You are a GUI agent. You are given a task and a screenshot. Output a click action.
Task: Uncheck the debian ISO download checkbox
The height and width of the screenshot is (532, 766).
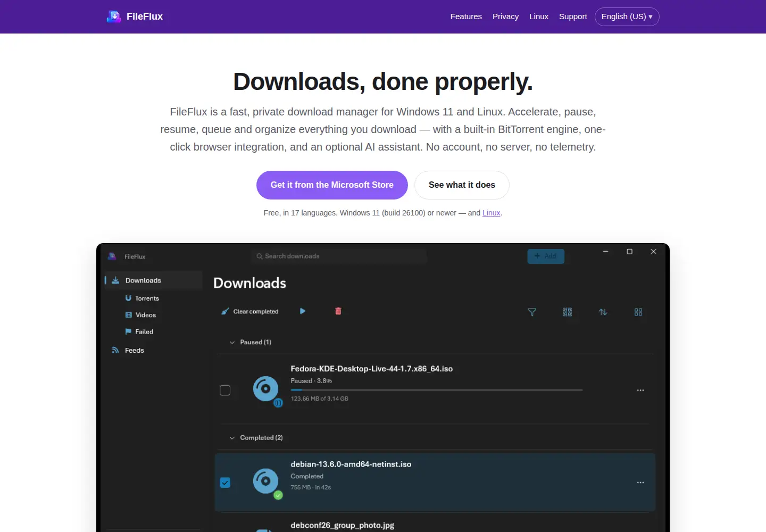[x=225, y=483]
